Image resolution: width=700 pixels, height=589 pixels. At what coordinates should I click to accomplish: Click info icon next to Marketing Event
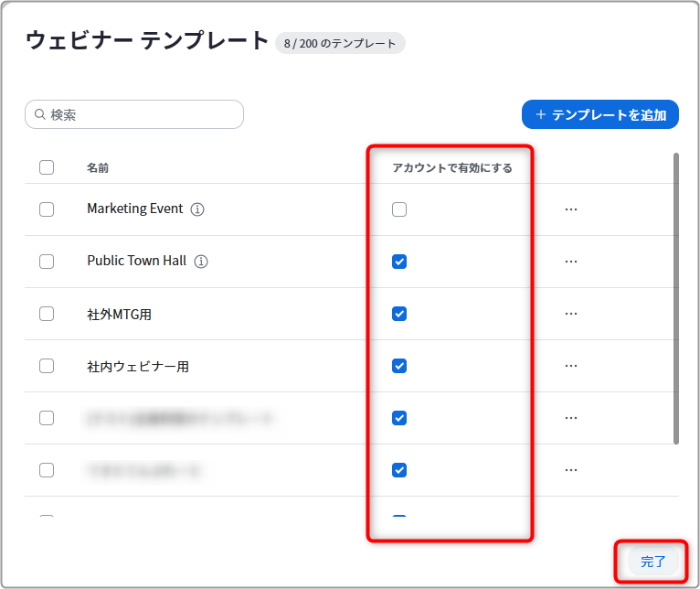[197, 209]
